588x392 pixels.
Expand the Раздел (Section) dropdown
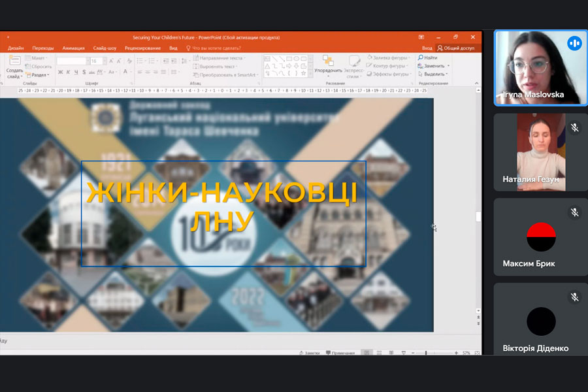point(39,75)
